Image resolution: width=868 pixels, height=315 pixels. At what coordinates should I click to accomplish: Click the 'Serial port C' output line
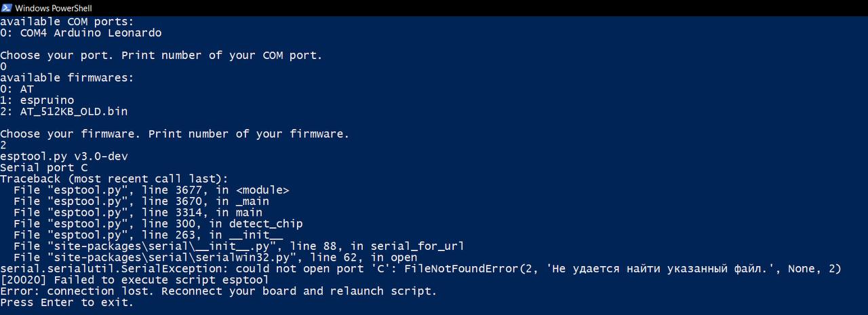point(44,167)
